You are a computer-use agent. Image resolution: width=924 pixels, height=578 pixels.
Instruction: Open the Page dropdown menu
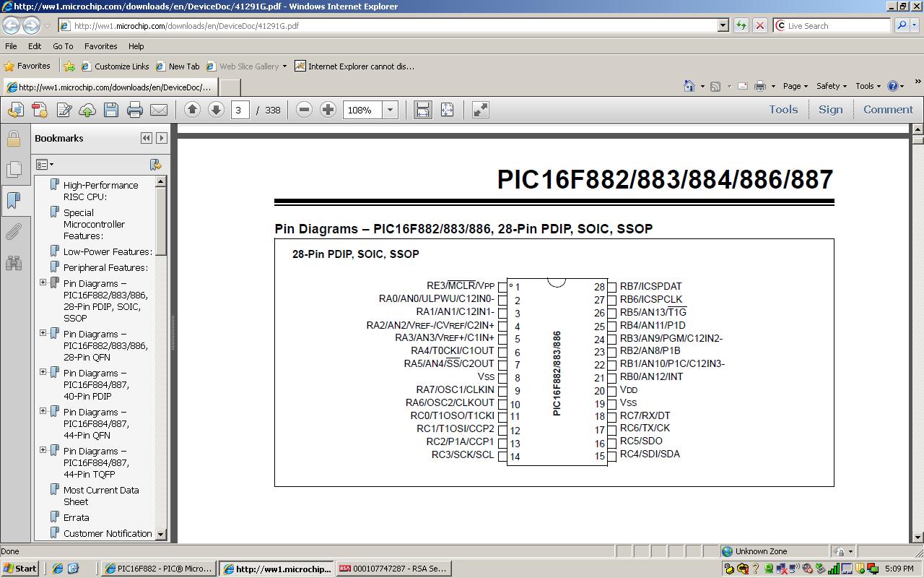(x=796, y=86)
